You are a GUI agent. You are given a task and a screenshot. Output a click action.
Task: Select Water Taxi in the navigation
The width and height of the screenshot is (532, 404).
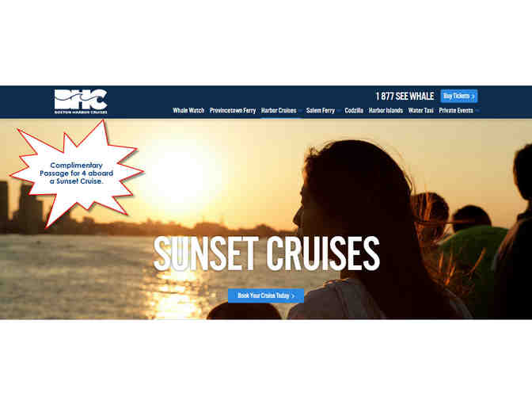click(x=420, y=110)
